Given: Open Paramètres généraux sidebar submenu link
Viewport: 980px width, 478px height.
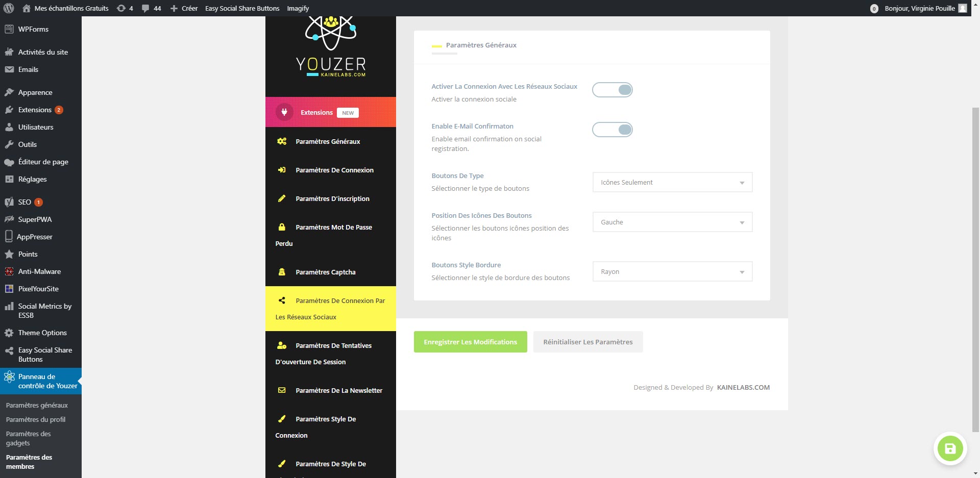Looking at the screenshot, I should (37, 405).
